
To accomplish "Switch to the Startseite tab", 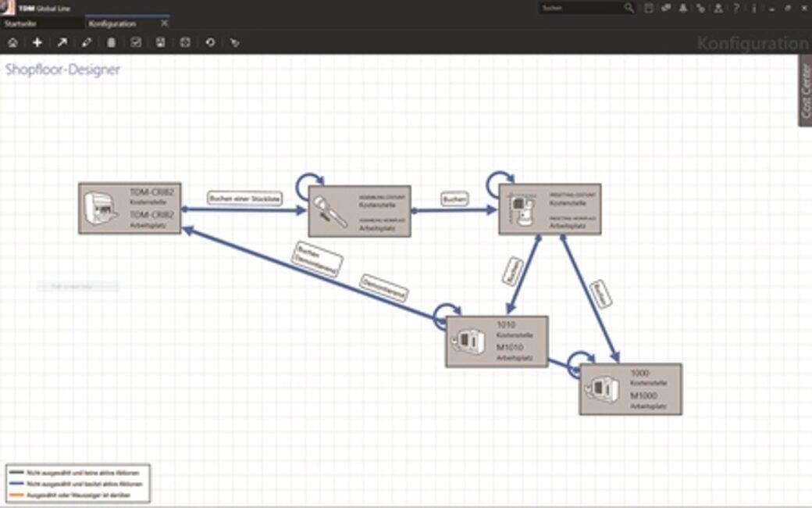I will click(x=20, y=23).
